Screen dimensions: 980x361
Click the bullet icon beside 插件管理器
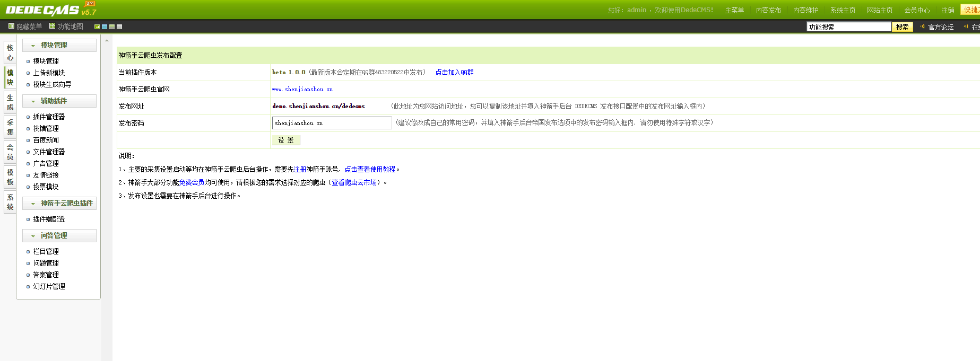click(x=28, y=117)
